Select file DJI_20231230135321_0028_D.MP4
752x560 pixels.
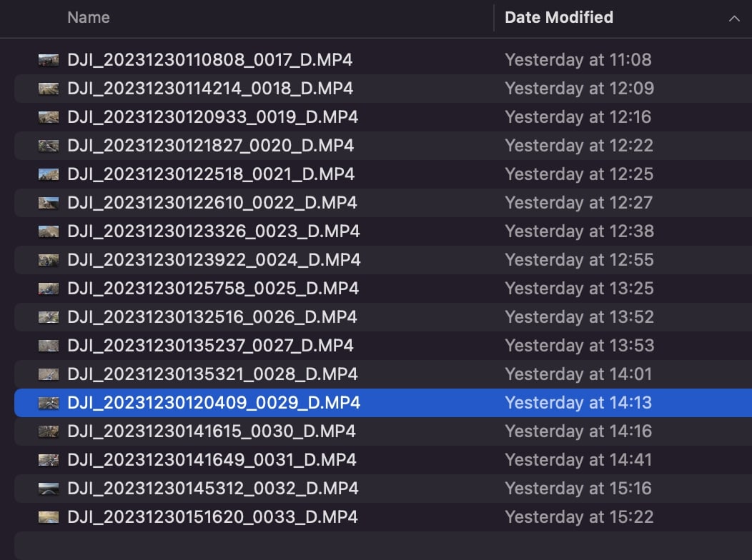[214, 374]
